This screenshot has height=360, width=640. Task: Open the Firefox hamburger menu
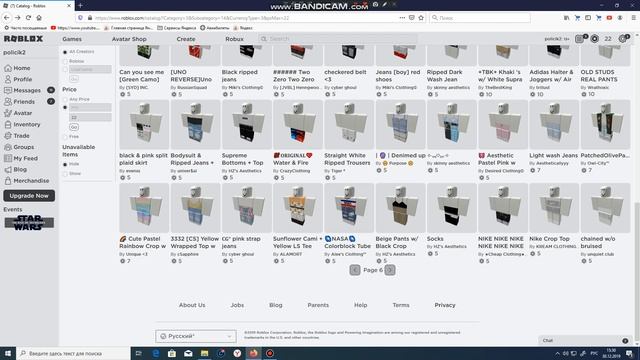point(633,18)
